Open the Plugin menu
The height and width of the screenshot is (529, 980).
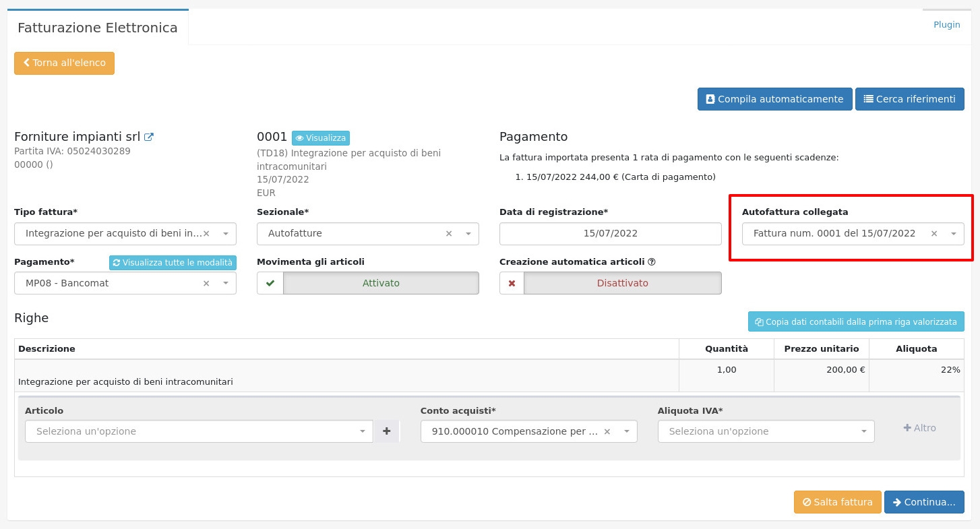click(946, 24)
